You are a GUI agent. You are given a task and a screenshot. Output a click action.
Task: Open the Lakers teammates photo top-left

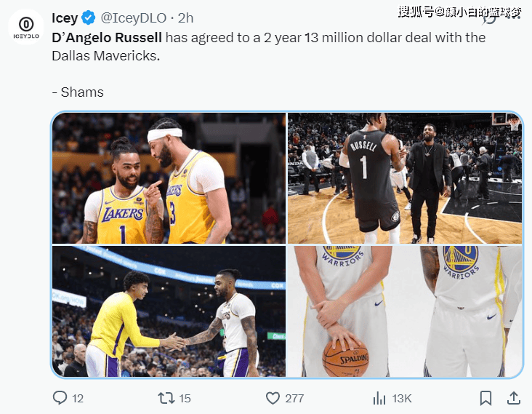click(169, 178)
